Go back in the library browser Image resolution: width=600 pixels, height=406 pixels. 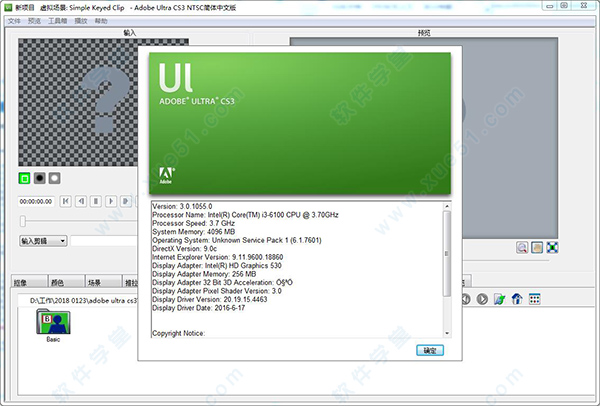[x=466, y=299]
